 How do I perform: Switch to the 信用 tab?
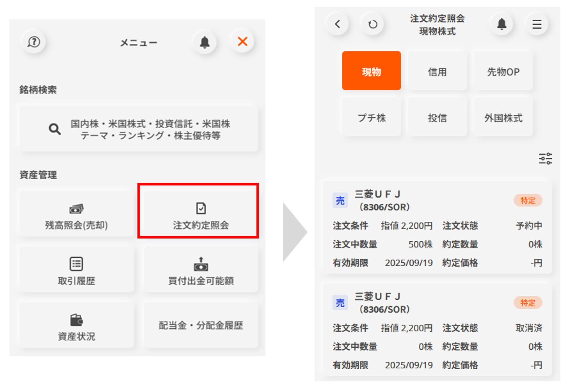tap(437, 72)
